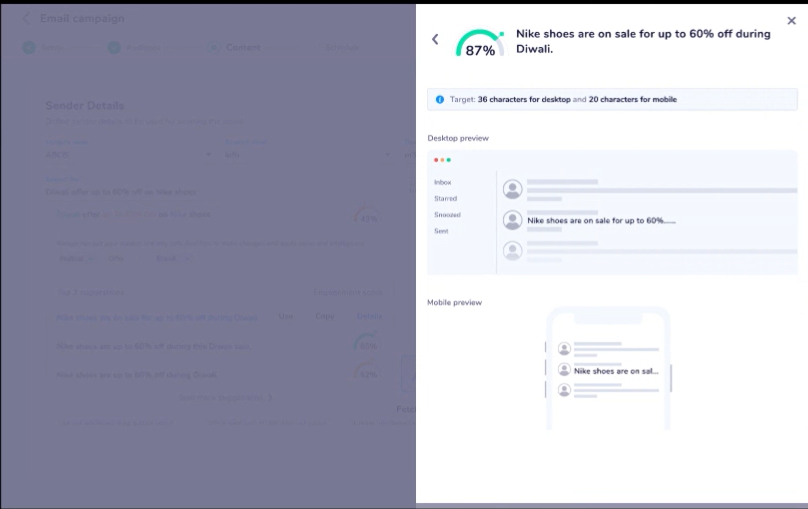Expand the Brand tag dropdown
This screenshot has height=509, width=808.
coord(173,258)
